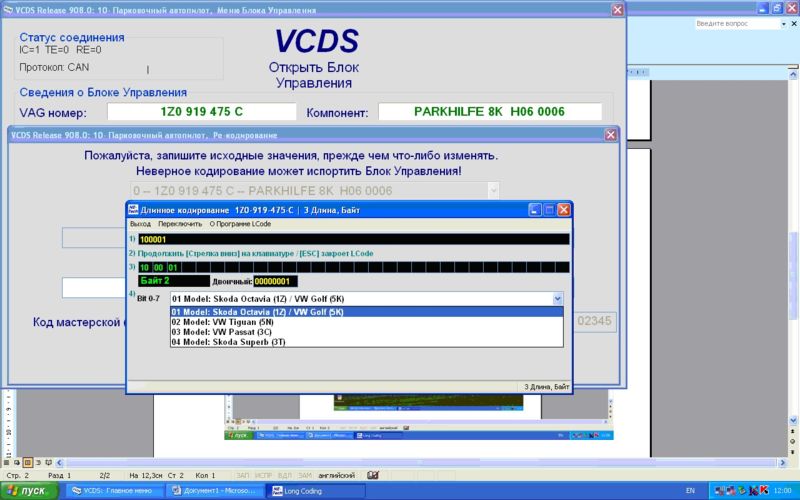Click the Стр. 2 page indicator

click(18, 476)
